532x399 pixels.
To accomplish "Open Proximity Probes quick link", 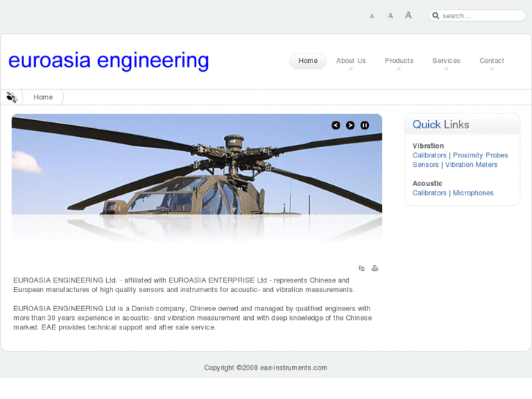I will pos(481,155).
